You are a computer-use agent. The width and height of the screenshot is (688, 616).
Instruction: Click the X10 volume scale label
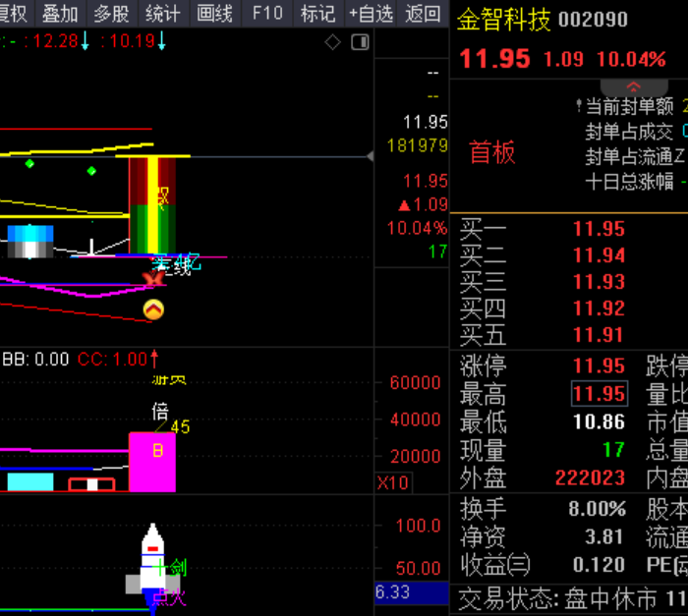[x=393, y=483]
